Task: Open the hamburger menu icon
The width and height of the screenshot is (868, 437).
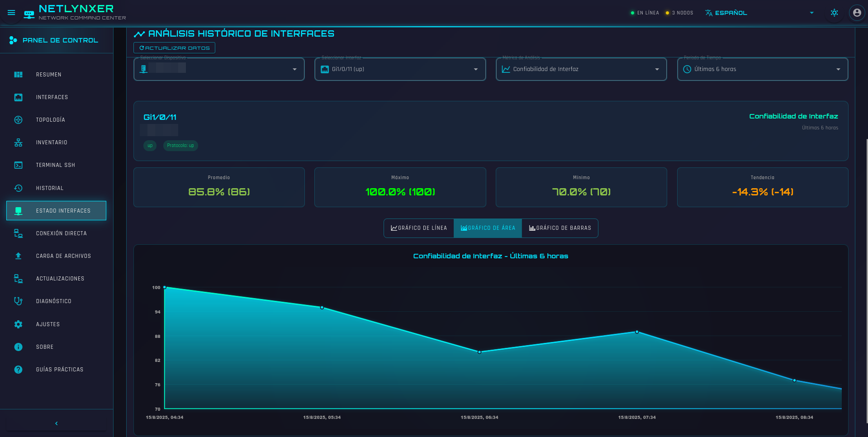Action: coord(11,13)
